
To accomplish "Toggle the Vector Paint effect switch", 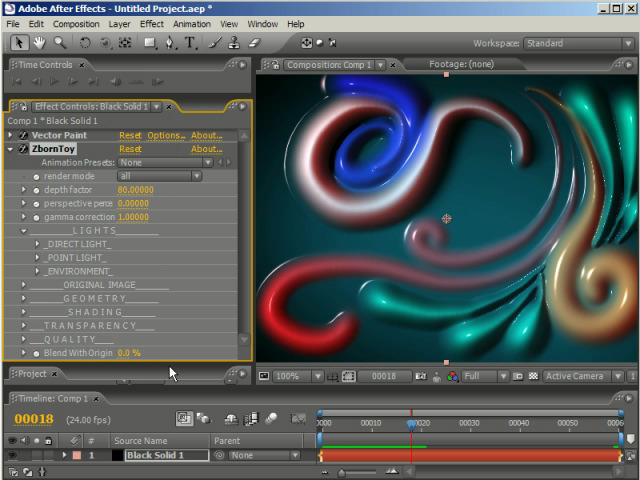I will tap(23, 135).
